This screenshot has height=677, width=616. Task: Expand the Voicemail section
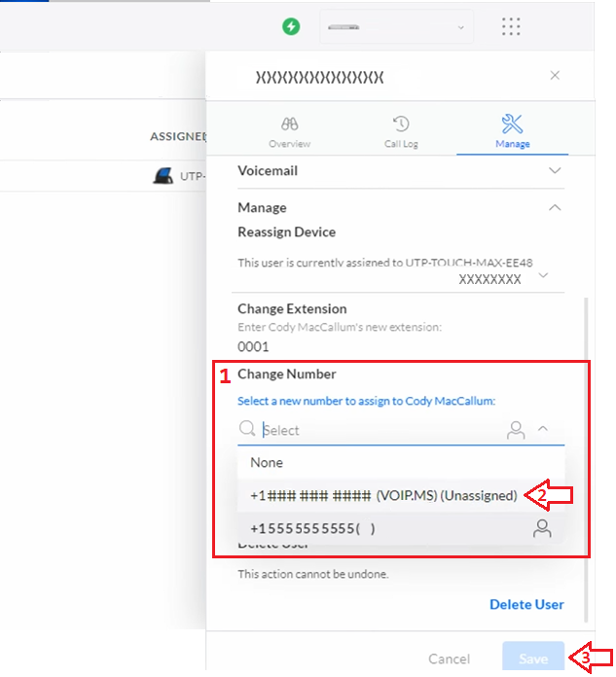[x=401, y=170]
